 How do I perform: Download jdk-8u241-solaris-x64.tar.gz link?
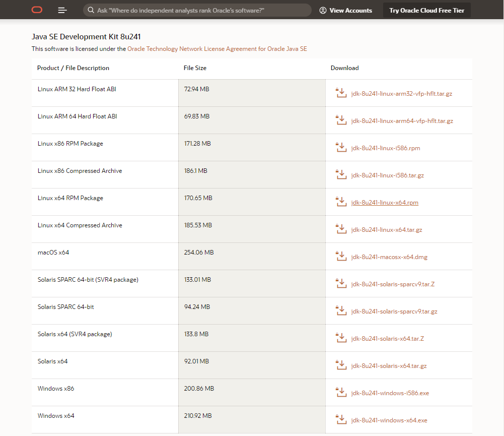click(389, 366)
